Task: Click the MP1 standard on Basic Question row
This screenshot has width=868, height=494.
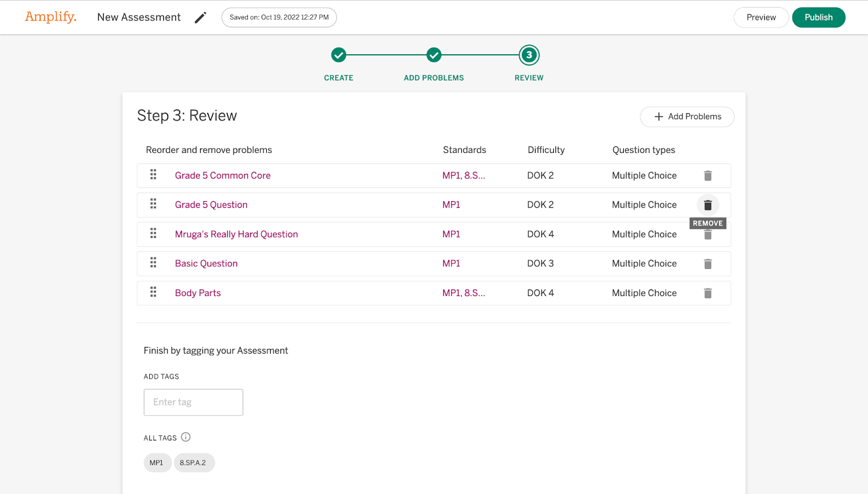Action: [451, 264]
